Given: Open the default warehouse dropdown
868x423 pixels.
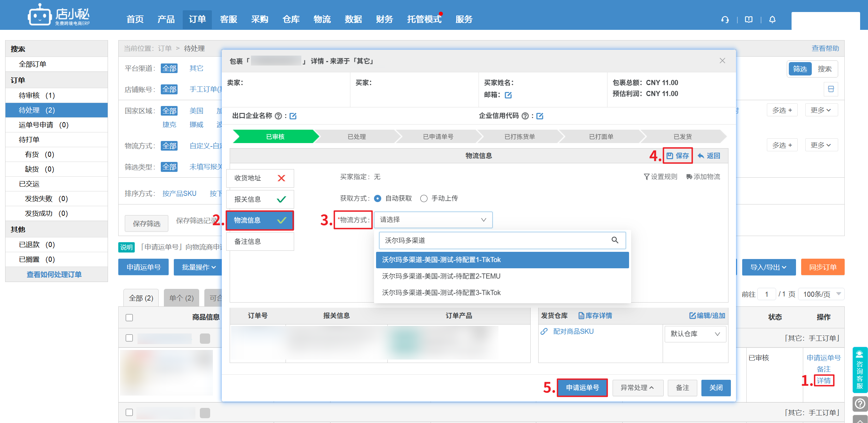Looking at the screenshot, I should tap(695, 334).
